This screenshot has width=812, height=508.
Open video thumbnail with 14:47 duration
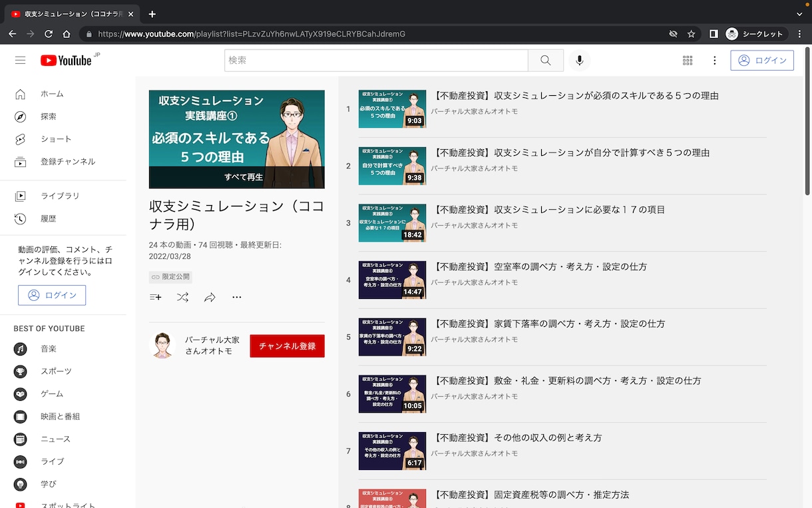coord(392,280)
